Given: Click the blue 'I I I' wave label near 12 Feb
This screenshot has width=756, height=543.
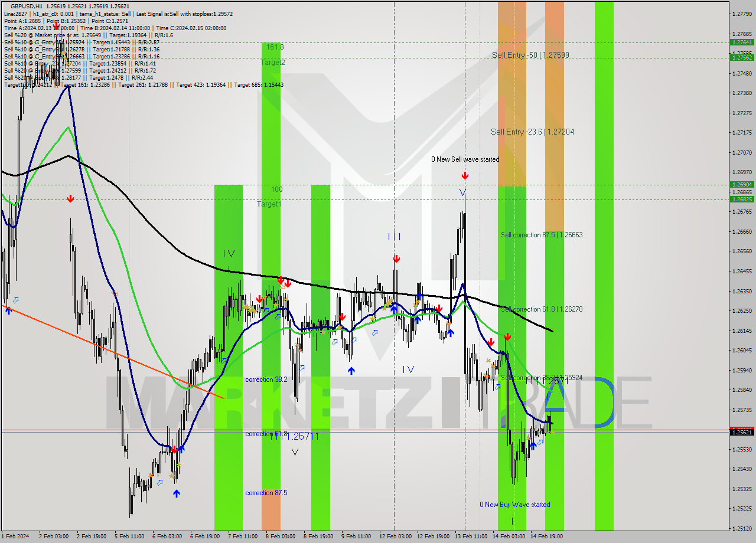Looking at the screenshot, I should coord(395,237).
